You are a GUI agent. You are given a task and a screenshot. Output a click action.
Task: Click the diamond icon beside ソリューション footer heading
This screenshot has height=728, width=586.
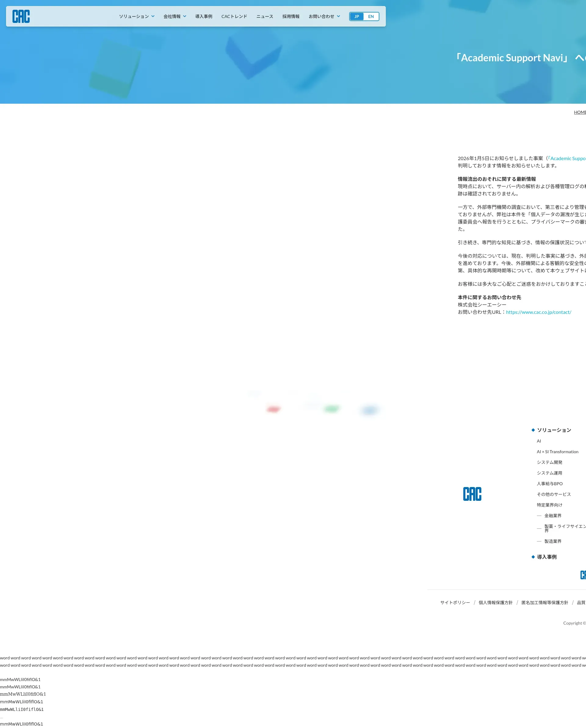tap(533, 430)
